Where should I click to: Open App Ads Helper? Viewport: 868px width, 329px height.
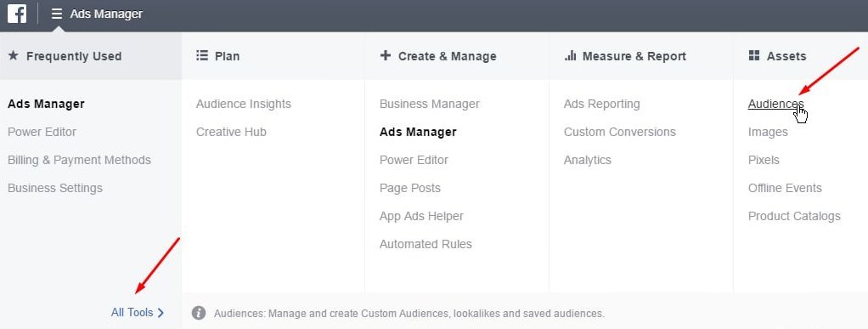pyautogui.click(x=421, y=217)
